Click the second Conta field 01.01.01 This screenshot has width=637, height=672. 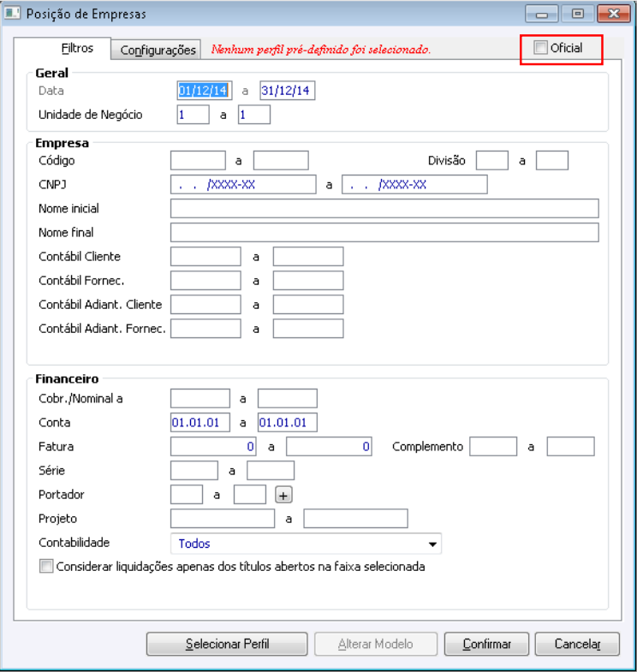click(288, 423)
